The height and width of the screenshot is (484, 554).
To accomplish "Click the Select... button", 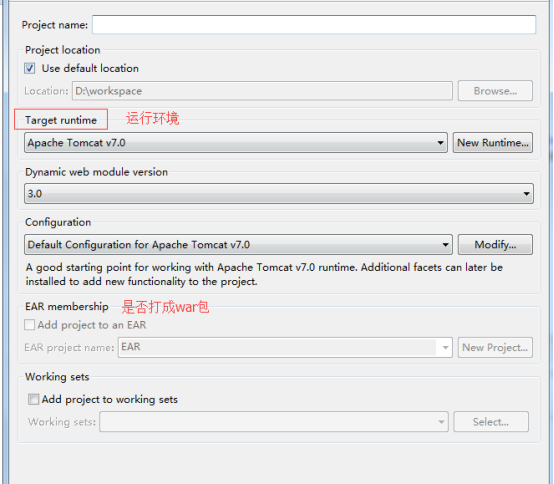I will [491, 421].
